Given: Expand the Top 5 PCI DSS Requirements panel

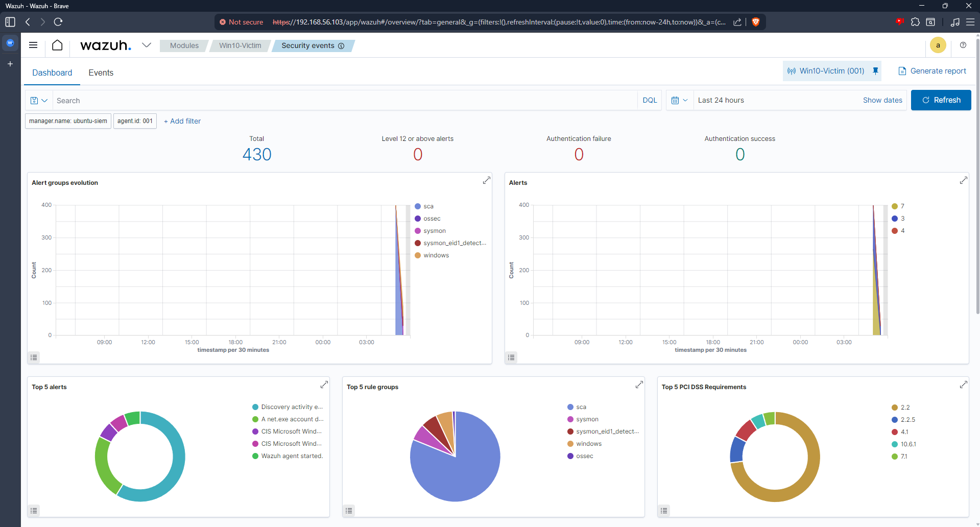Looking at the screenshot, I should coord(964,385).
